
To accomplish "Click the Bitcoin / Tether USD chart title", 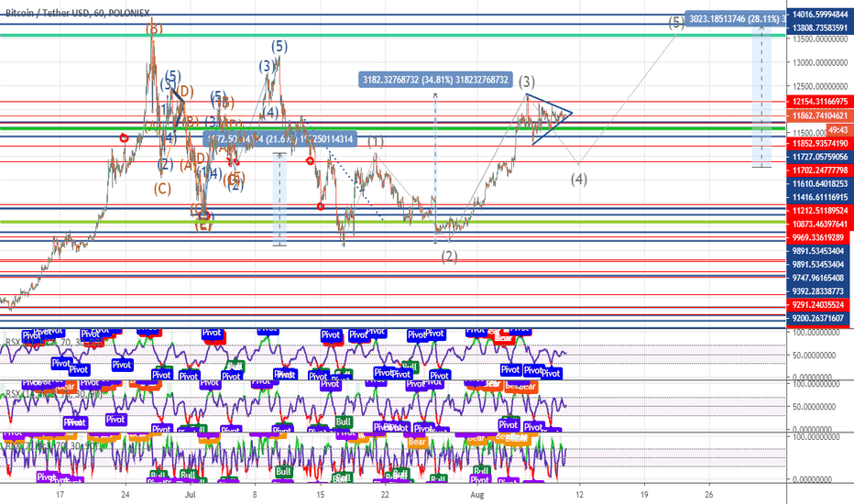I will pos(77,13).
